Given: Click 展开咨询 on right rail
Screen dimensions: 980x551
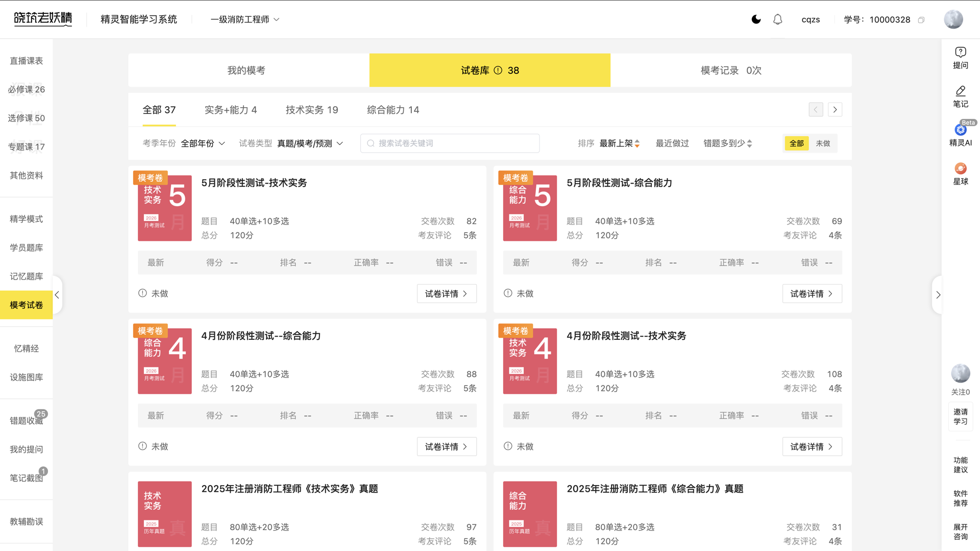Looking at the screenshot, I should [x=961, y=532].
